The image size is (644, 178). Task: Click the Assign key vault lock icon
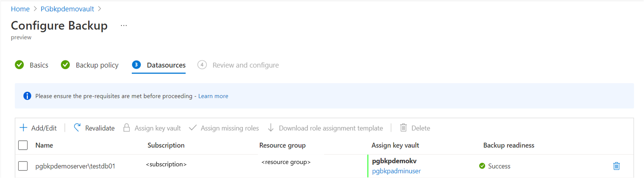point(126,128)
